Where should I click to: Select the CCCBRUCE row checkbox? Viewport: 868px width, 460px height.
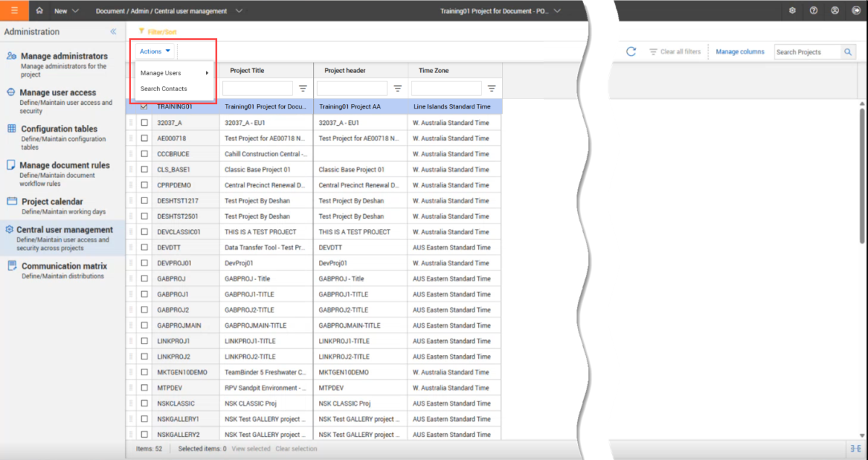[145, 154]
